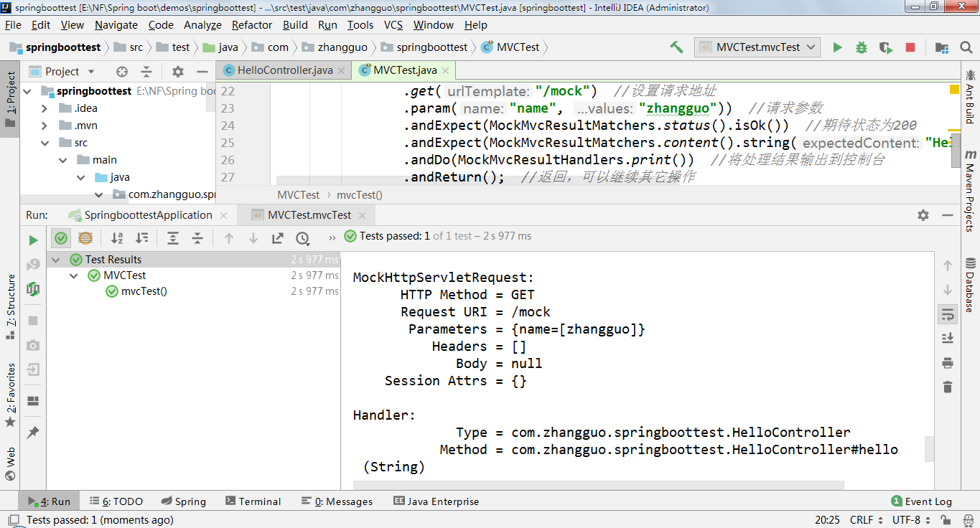Collapse MVCTest node in test results
980x528 pixels.
click(74, 275)
